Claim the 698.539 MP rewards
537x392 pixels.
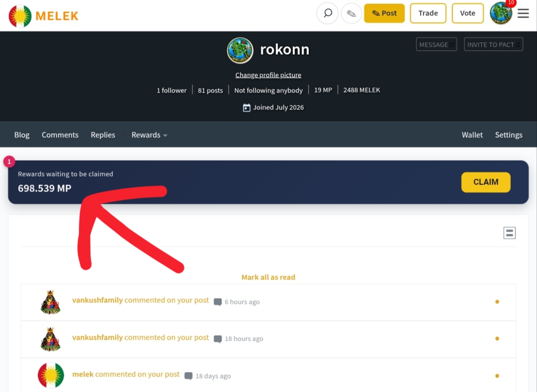pos(486,182)
